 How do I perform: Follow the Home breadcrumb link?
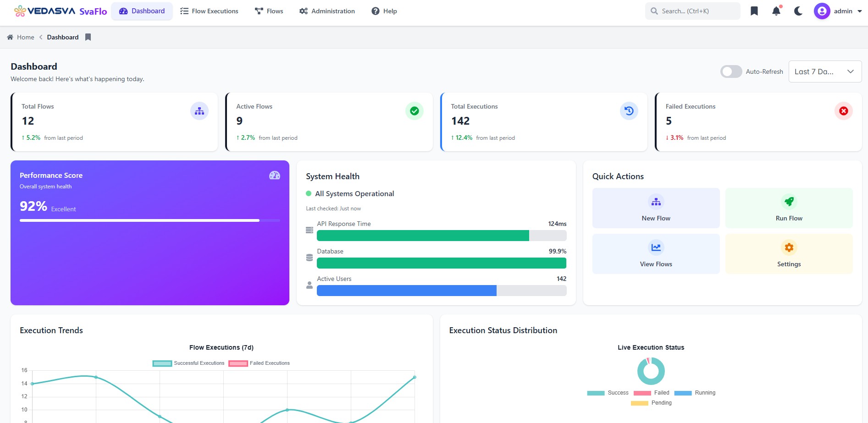pyautogui.click(x=26, y=37)
